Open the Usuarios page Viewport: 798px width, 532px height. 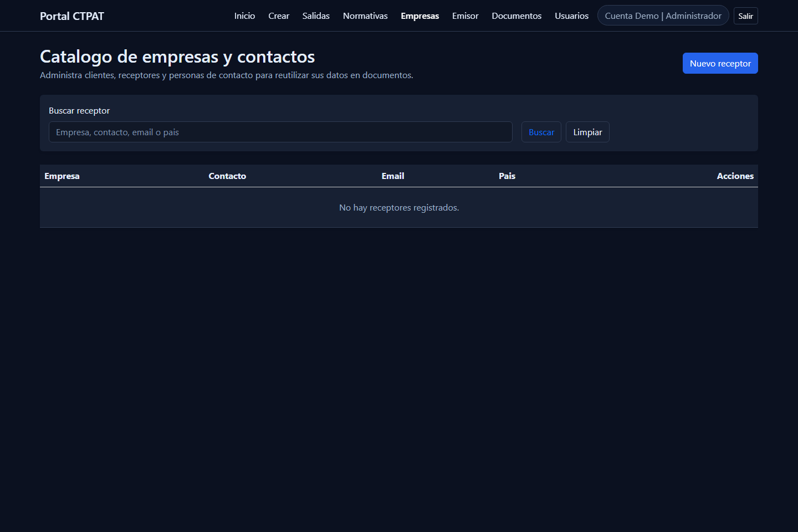571,16
